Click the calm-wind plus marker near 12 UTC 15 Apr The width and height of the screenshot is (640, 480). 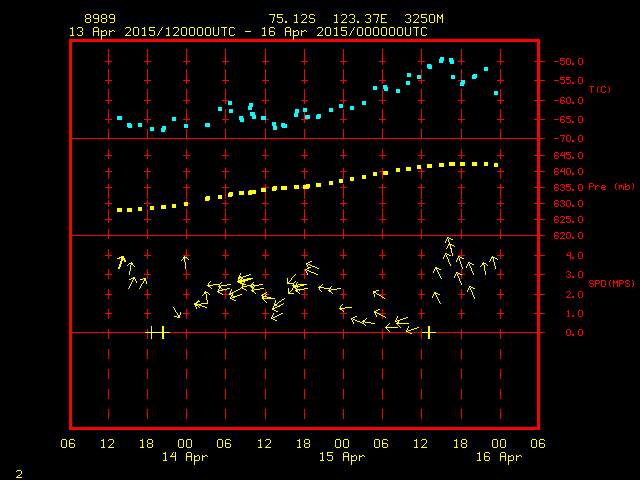[x=429, y=333]
